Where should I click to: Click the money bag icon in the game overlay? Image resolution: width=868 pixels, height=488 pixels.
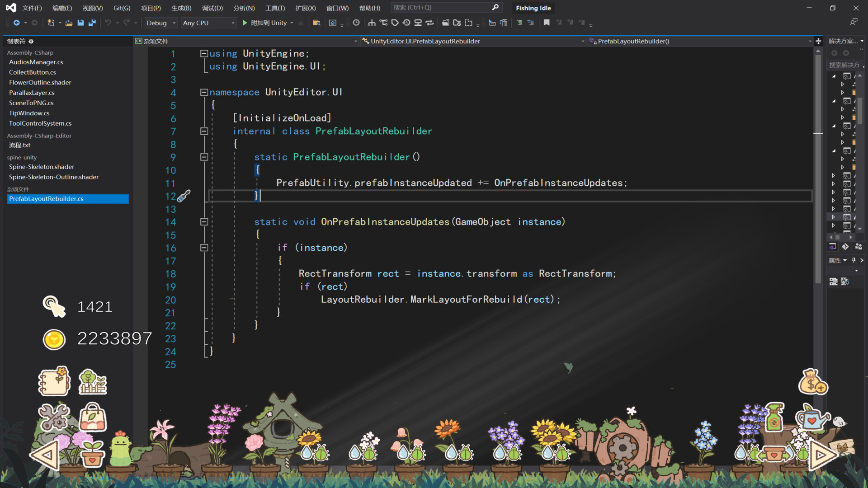pyautogui.click(x=813, y=382)
